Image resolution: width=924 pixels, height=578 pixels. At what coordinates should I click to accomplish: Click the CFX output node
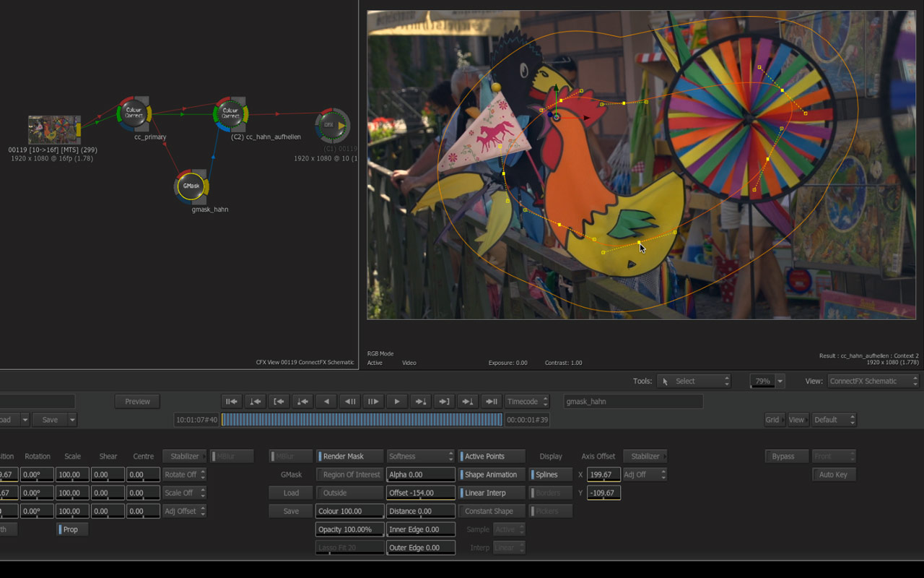(x=331, y=125)
